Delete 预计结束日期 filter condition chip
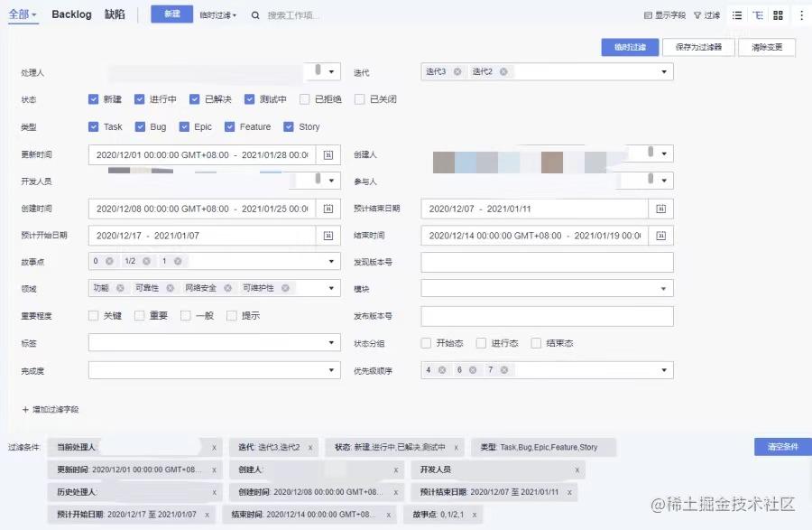 click(569, 492)
